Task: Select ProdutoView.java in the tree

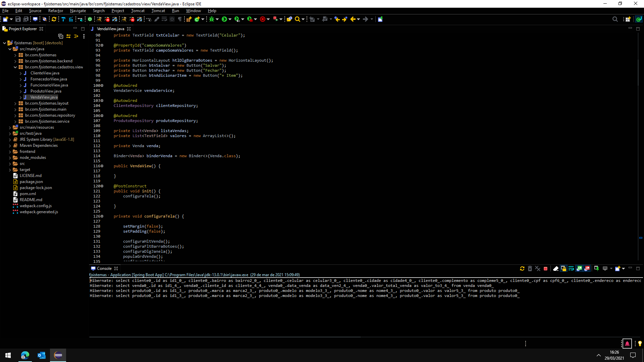Action: (46, 91)
